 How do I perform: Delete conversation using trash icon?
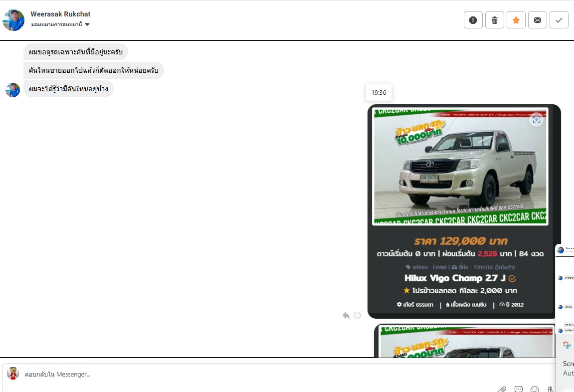click(495, 20)
